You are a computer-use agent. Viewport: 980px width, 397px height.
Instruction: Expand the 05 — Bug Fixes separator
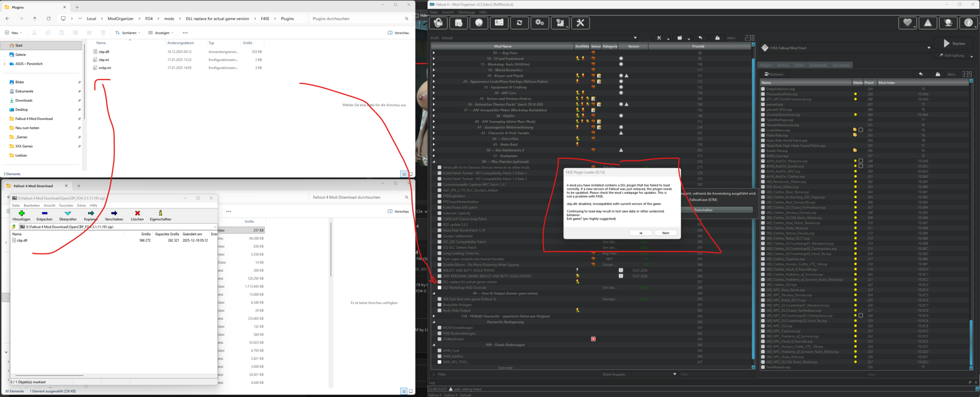tap(434, 53)
